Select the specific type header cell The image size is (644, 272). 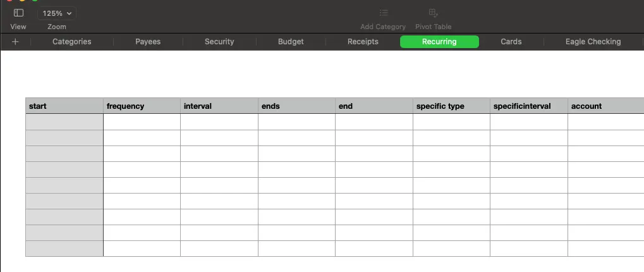click(x=451, y=106)
